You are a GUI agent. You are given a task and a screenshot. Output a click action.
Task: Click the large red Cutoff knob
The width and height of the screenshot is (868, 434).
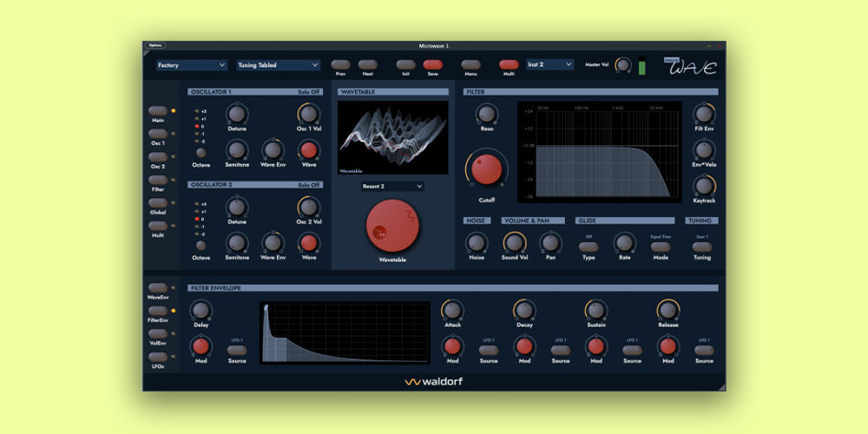[x=487, y=169]
